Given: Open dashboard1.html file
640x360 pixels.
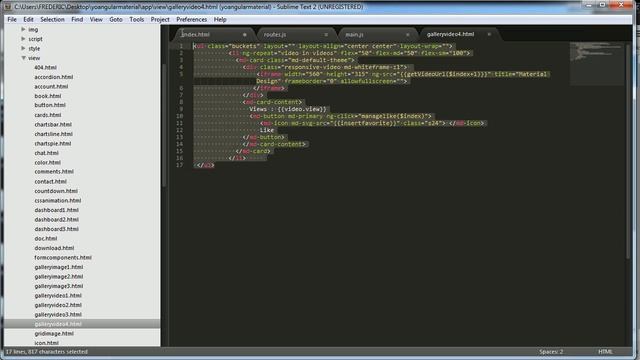Looking at the screenshot, I should (56, 210).
